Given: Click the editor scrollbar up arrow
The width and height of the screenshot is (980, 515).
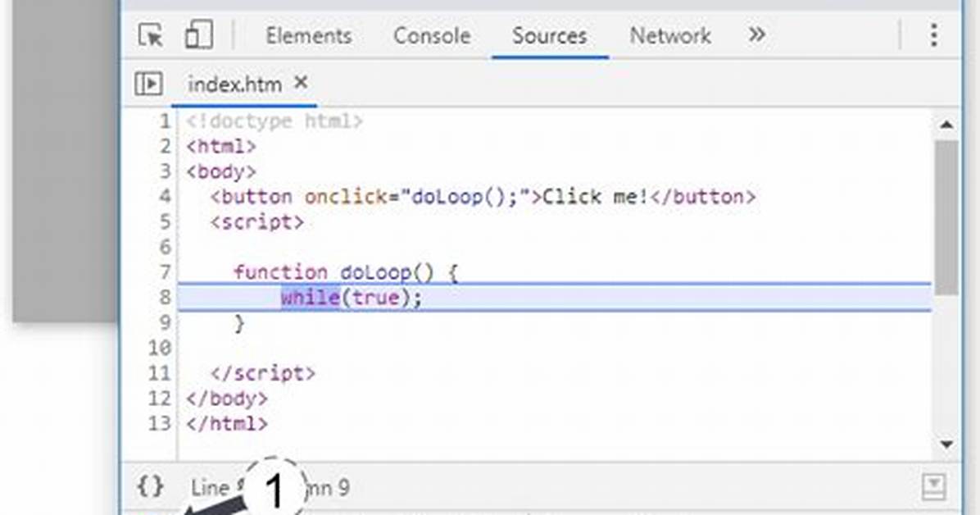Looking at the screenshot, I should (x=947, y=125).
